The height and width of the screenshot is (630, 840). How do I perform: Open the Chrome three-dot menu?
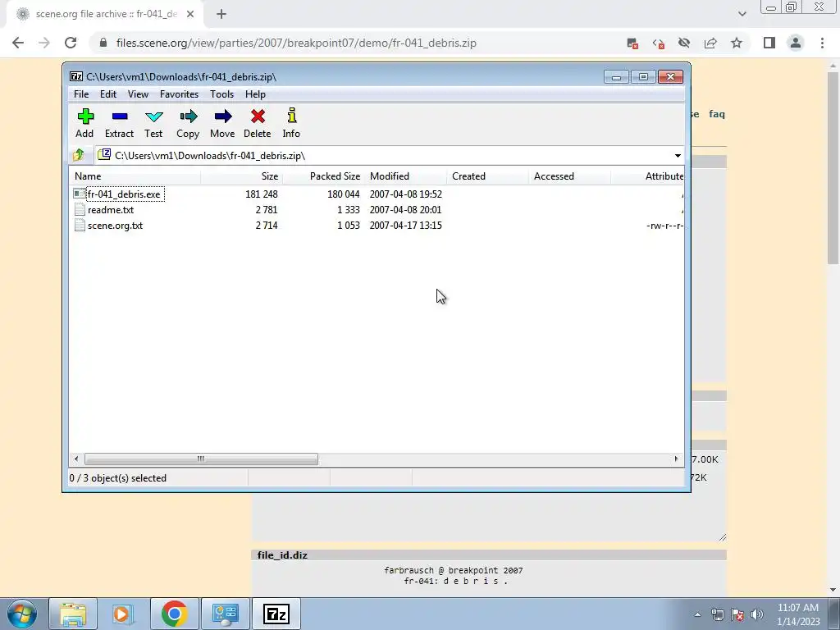[822, 43]
